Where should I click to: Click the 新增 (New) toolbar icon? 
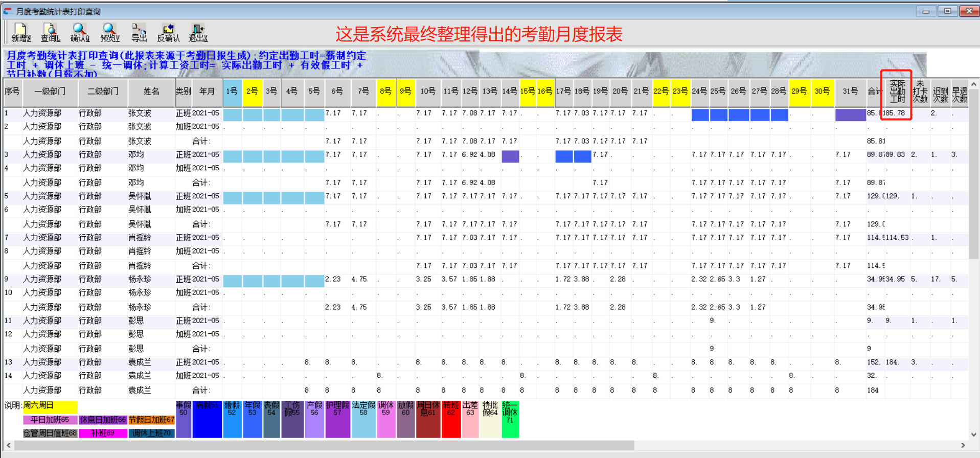[x=21, y=33]
